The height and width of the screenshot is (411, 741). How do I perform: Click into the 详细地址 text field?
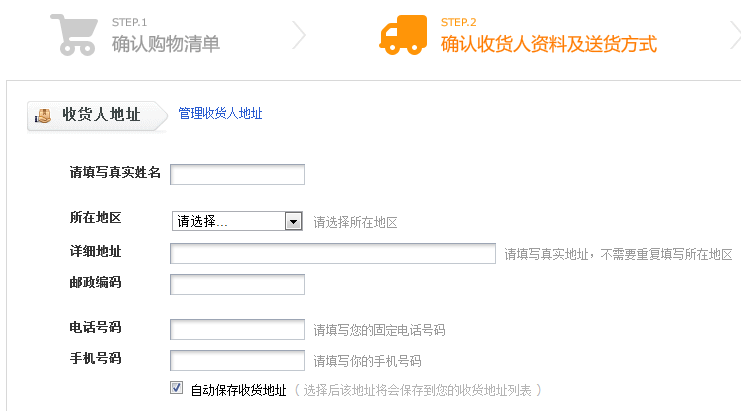(x=333, y=253)
